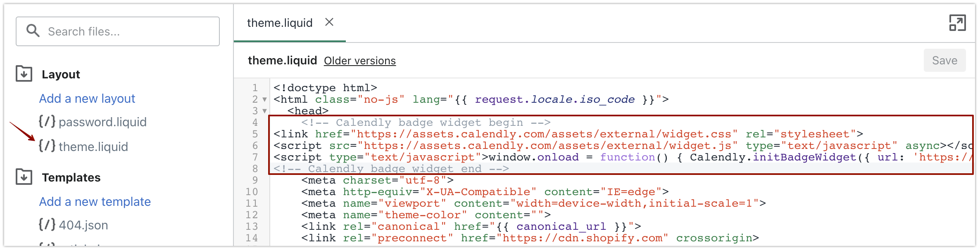980x250 pixels.
Task: Click the Templates folder download icon
Action: (24, 177)
